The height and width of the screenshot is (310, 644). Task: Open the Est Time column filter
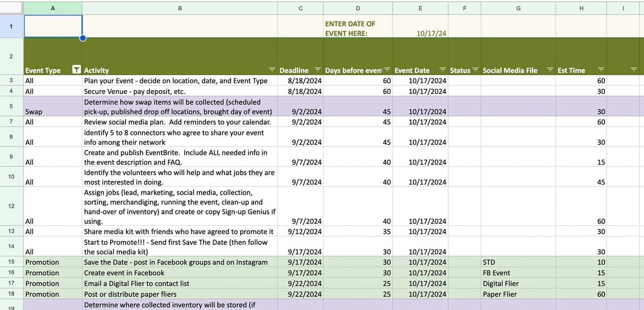tap(601, 70)
